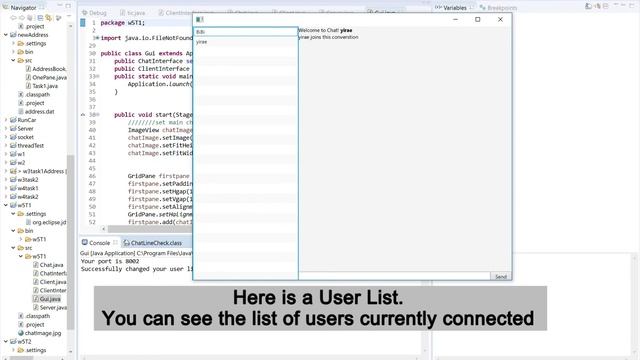Expand .settings folder under newAddress

13,43
